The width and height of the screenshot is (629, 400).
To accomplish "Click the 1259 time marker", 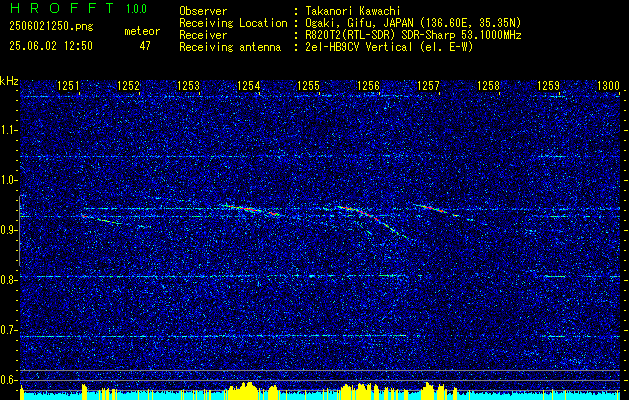I will click(x=548, y=85).
